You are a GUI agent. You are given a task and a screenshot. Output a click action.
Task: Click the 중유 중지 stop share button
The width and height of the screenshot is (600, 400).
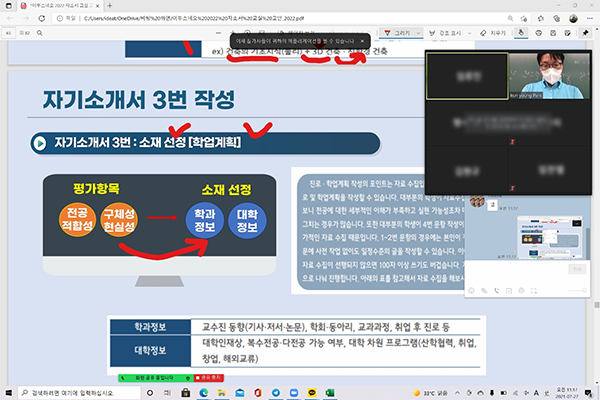click(208, 378)
